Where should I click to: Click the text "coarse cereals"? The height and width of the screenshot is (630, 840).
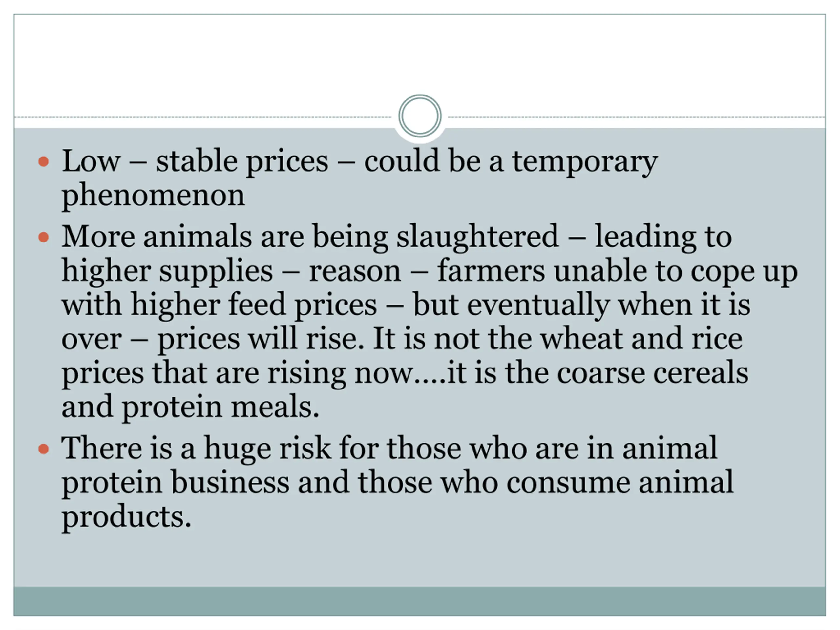click(x=652, y=373)
